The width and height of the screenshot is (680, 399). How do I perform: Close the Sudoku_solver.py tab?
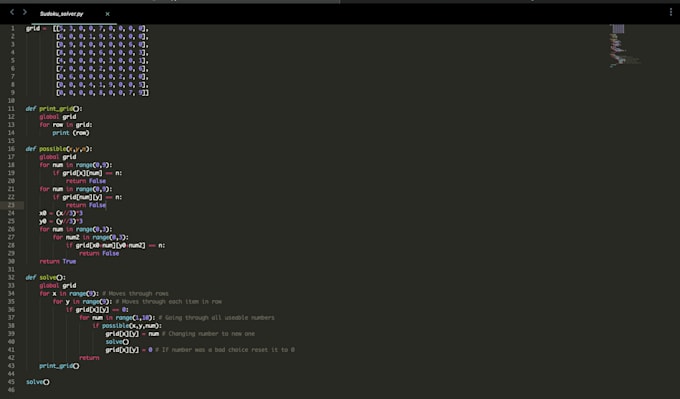tap(108, 14)
